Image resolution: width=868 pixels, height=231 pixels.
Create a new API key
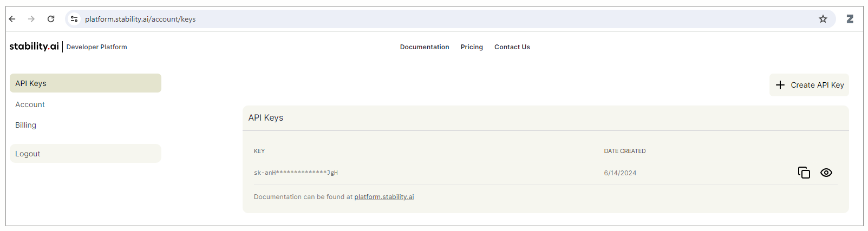810,85
